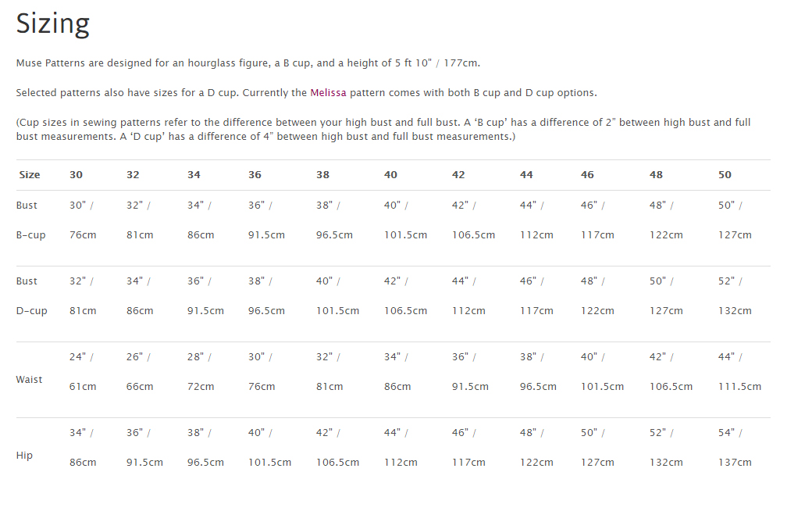Click the Waist row label
The image size is (812, 515).
click(29, 380)
